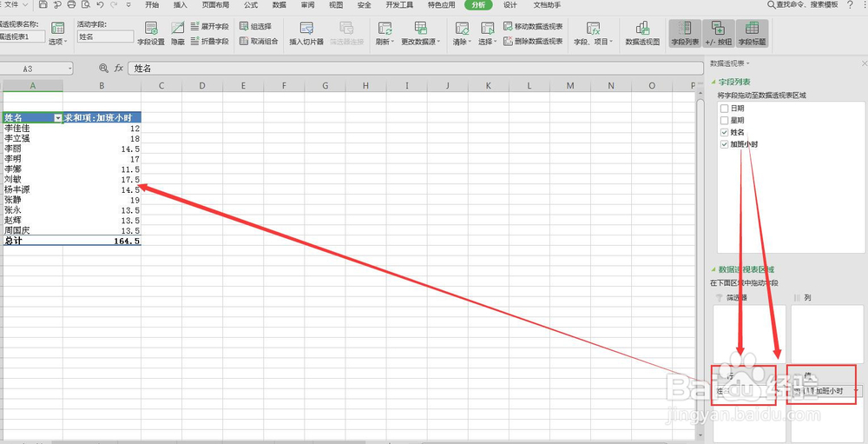Uncheck the 姓名 field checkbox

[x=724, y=132]
